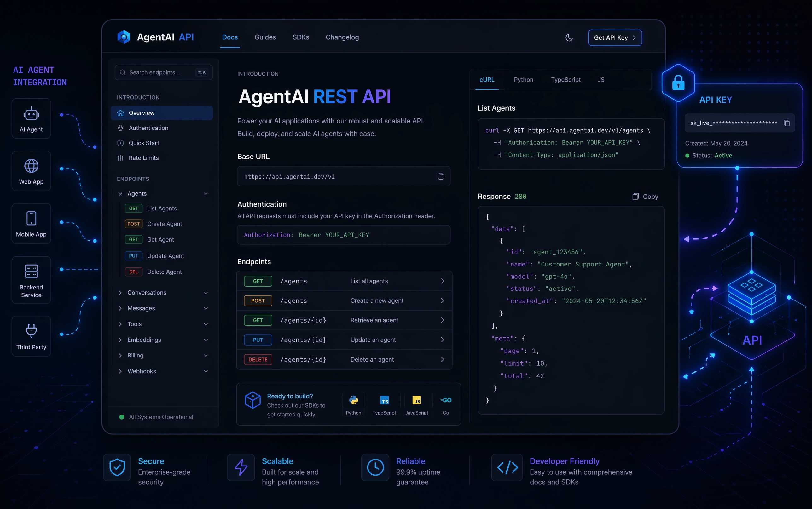Open the SDKs tab

point(301,37)
